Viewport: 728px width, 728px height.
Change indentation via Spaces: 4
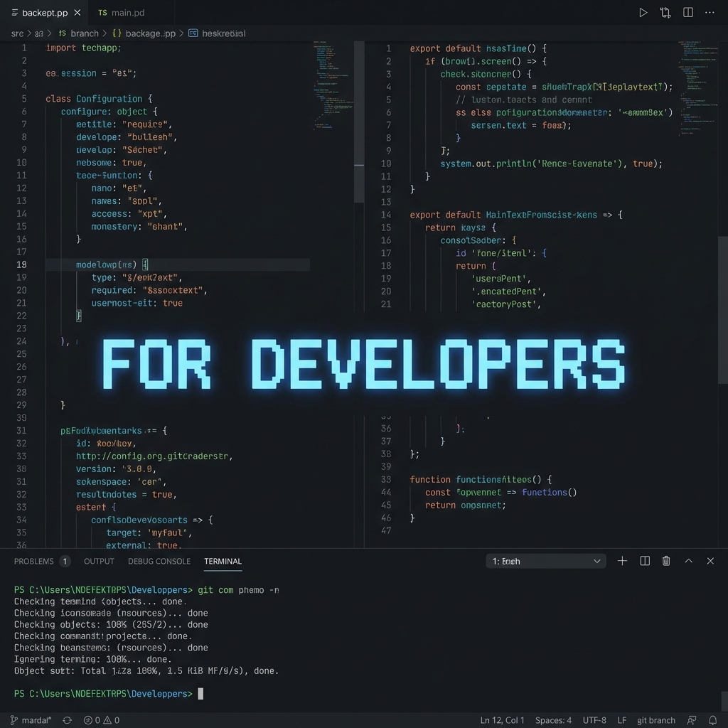[x=553, y=720]
